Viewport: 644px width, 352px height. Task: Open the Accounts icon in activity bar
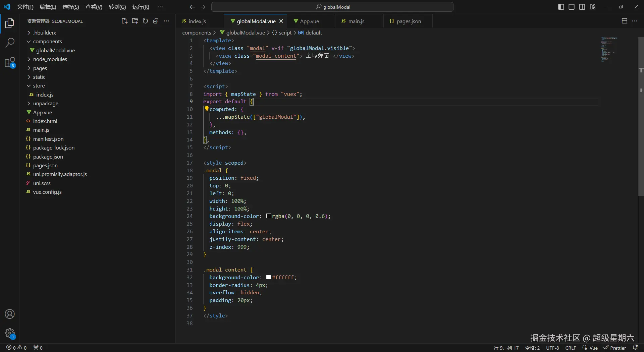click(10, 314)
